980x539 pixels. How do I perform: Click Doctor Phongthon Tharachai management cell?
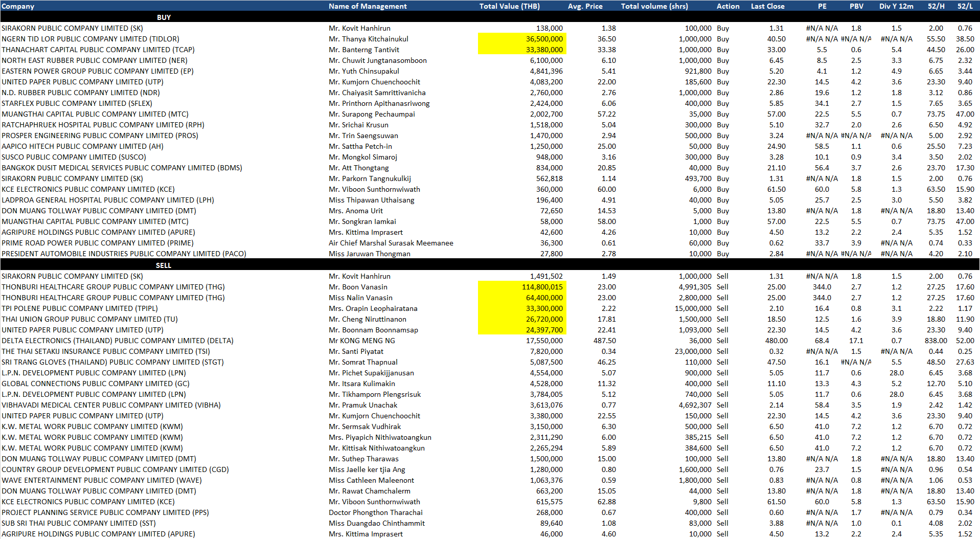(375, 512)
